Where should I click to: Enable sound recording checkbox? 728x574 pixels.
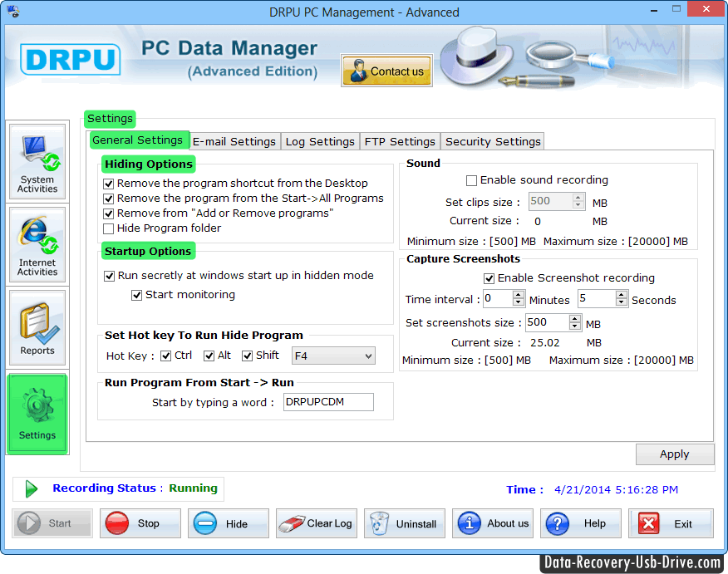(x=472, y=180)
